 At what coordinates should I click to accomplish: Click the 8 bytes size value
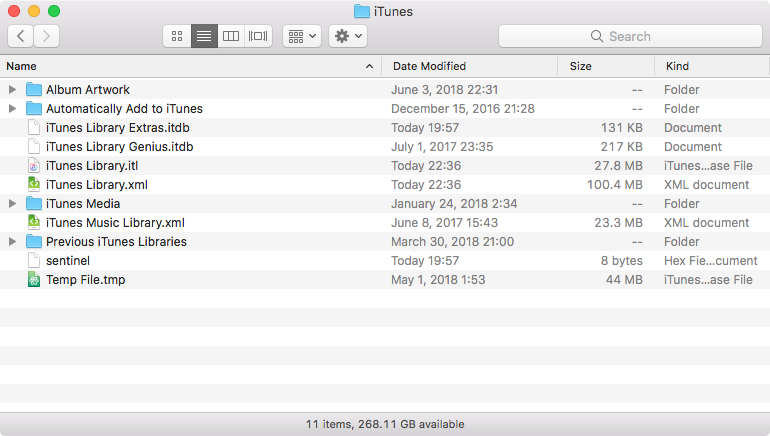pos(622,261)
